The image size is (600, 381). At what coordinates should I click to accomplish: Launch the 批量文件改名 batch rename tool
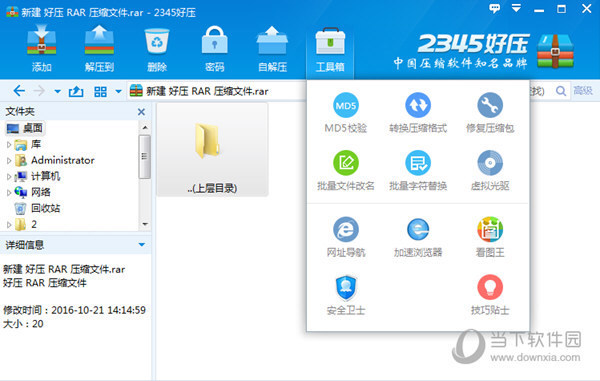pos(346,171)
